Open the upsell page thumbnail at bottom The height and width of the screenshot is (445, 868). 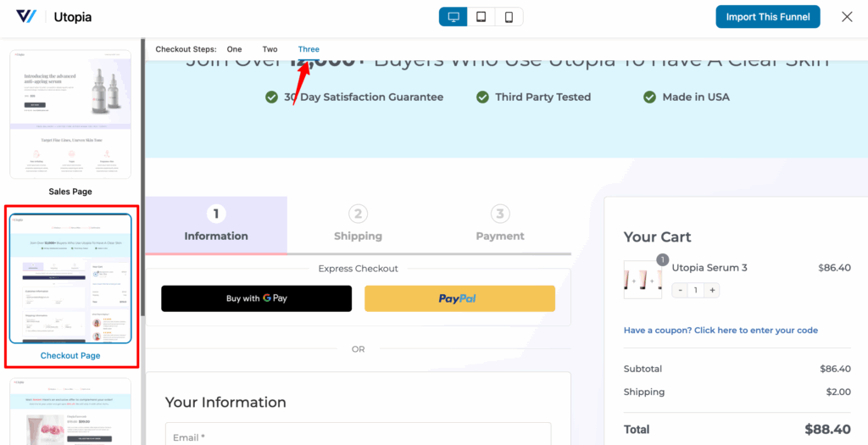tap(70, 411)
